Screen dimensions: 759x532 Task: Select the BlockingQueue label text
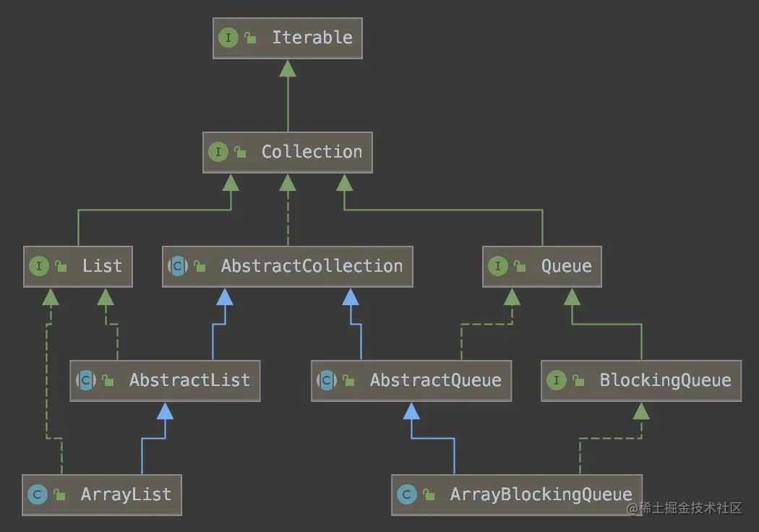click(x=666, y=380)
